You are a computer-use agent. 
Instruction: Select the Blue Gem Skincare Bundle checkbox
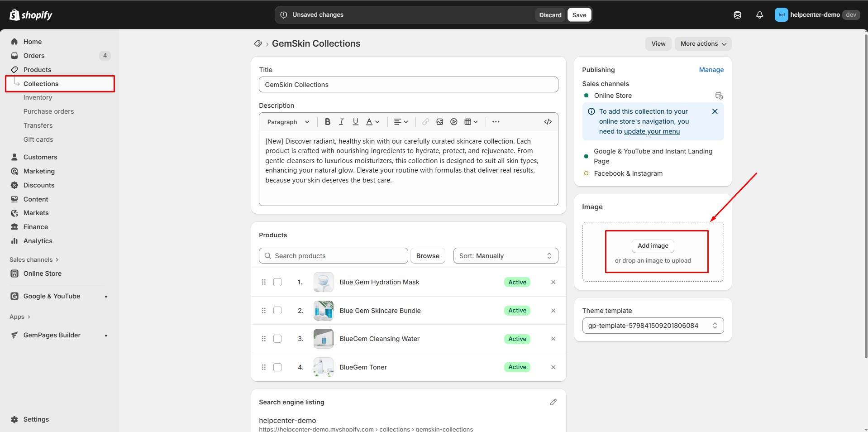click(x=277, y=311)
